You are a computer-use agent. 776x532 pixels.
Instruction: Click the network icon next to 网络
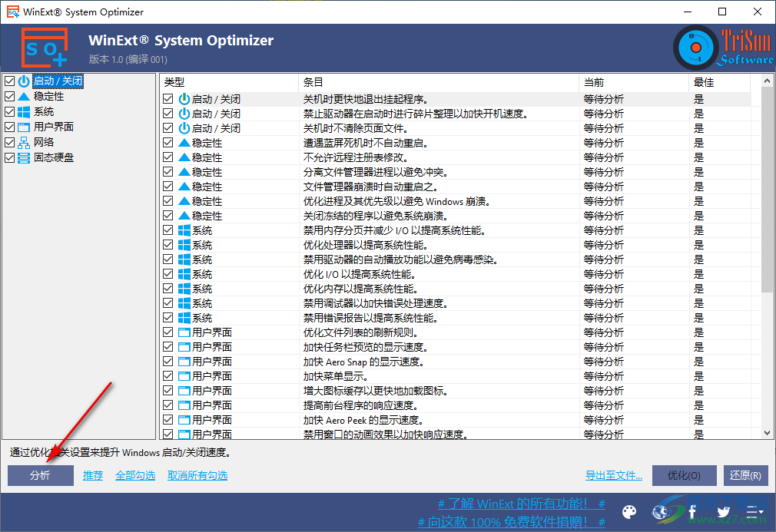24,142
